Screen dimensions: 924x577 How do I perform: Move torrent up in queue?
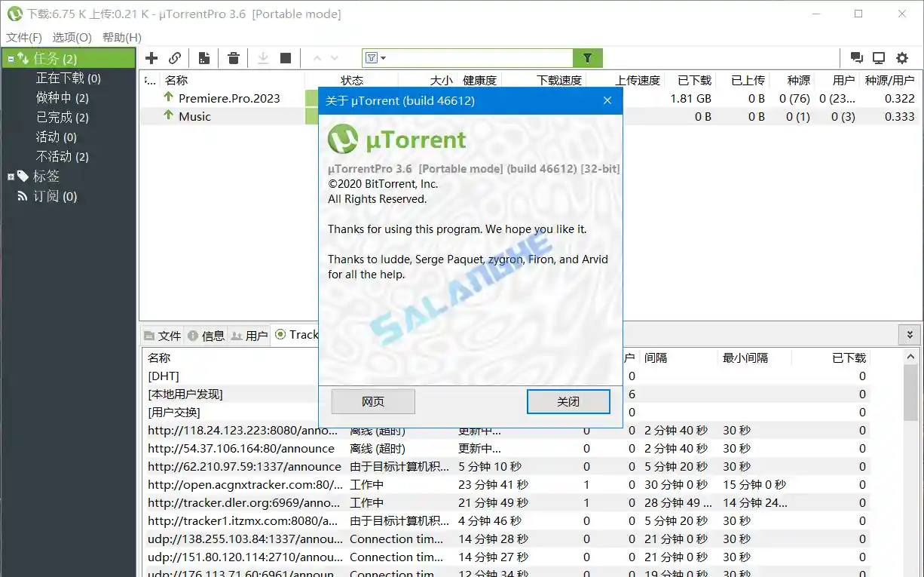317,57
